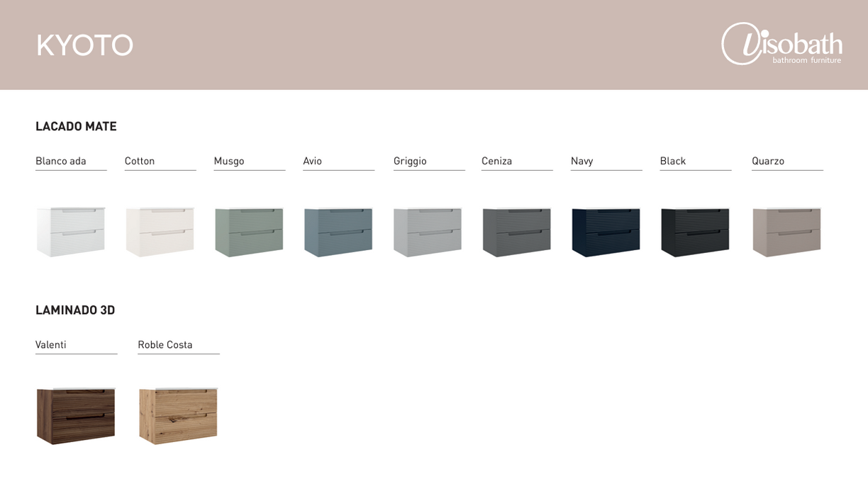Choose the Ceniza dark grey cabinet
The image size is (868, 496).
click(516, 232)
